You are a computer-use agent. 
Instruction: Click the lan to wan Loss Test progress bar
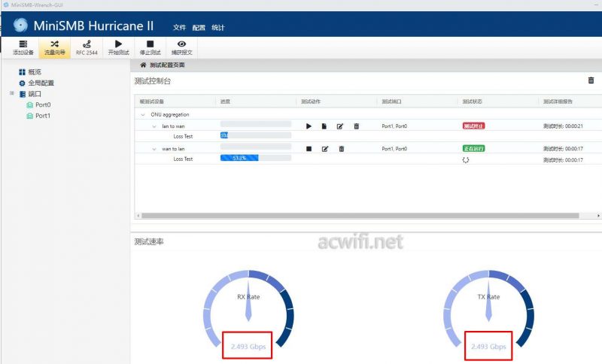(x=256, y=135)
